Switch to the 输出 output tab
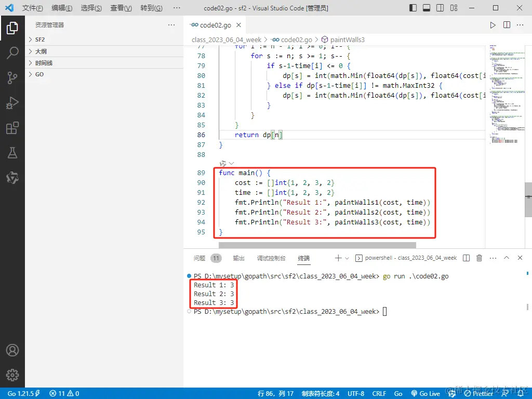This screenshot has width=532, height=399. point(238,258)
